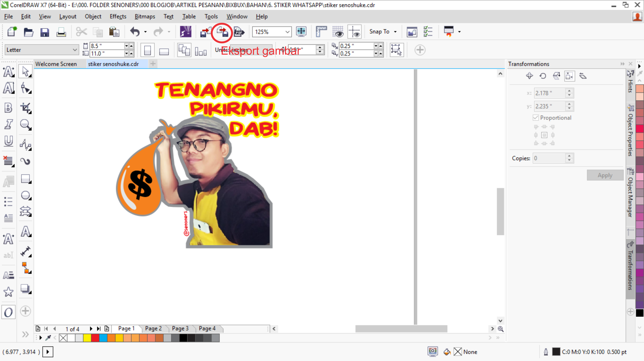Viewport: 644px width, 361px height.
Task: Open the Bitmaps menu
Action: pyautogui.click(x=145, y=16)
